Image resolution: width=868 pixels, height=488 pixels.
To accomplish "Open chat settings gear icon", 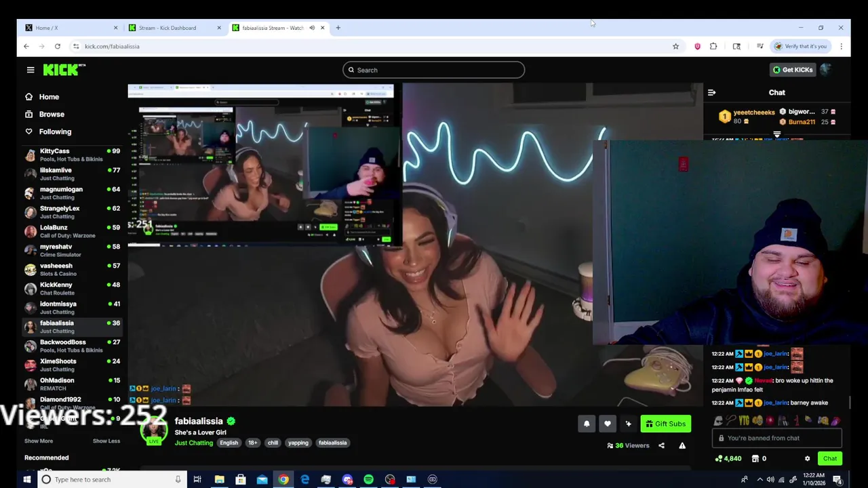I will tap(807, 459).
